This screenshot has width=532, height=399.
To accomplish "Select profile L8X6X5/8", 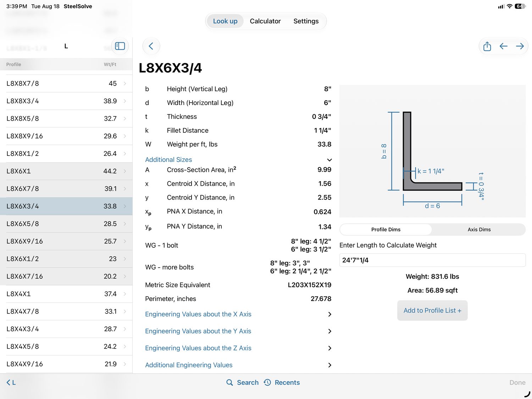I will pos(66,224).
